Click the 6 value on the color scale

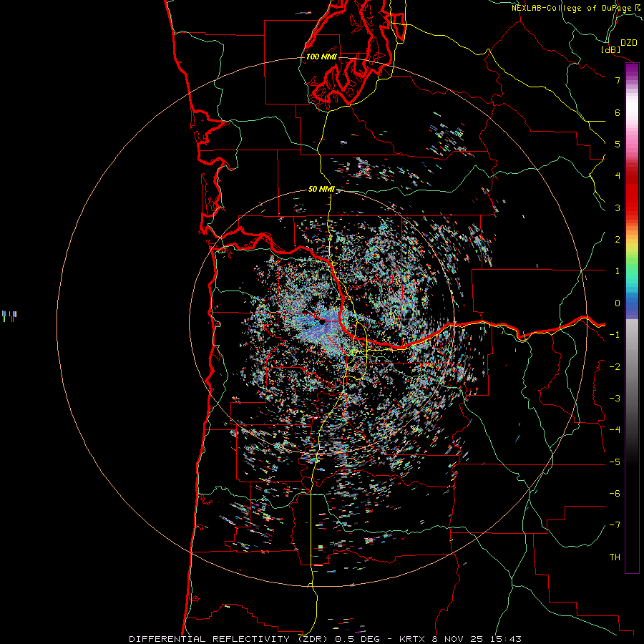pyautogui.click(x=618, y=112)
